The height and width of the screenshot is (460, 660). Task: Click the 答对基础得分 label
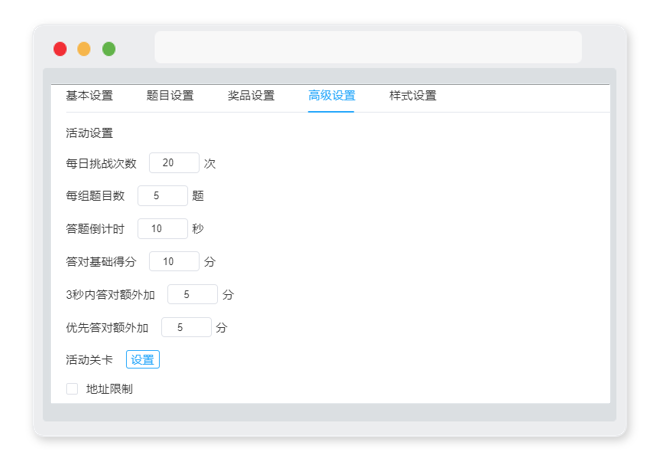pyautogui.click(x=101, y=262)
